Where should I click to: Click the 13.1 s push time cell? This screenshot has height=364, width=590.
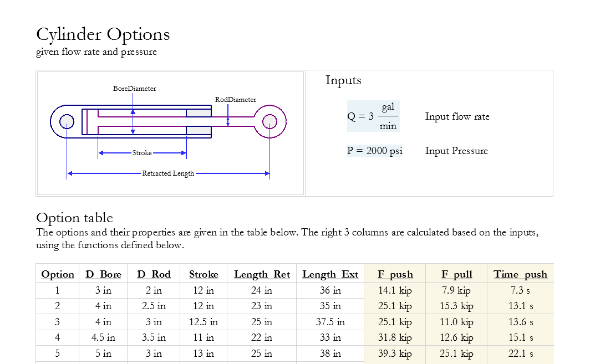point(520,306)
